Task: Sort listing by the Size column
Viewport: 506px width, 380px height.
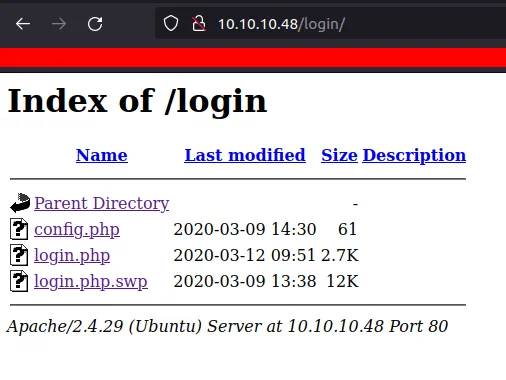Action: point(339,155)
